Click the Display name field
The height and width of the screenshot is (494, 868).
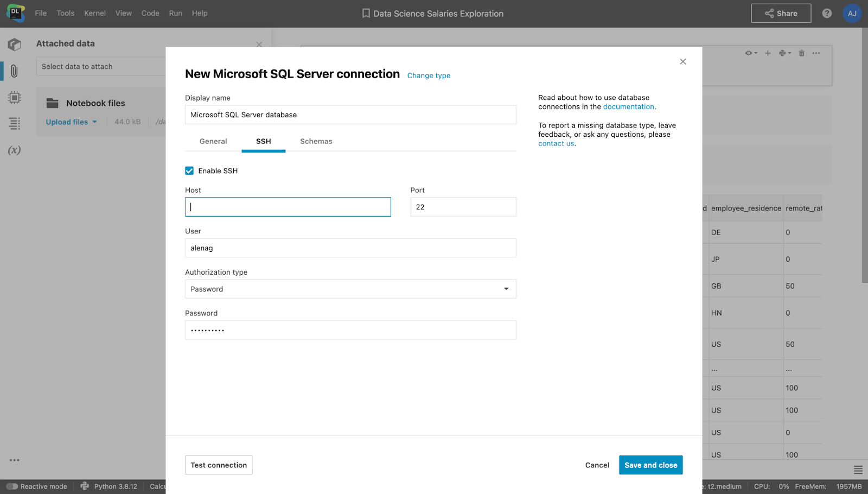point(350,115)
